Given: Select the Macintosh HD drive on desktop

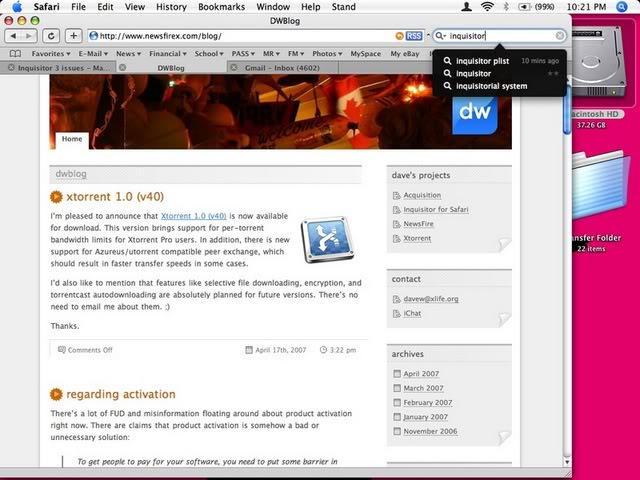Looking at the screenshot, I should point(598,61).
